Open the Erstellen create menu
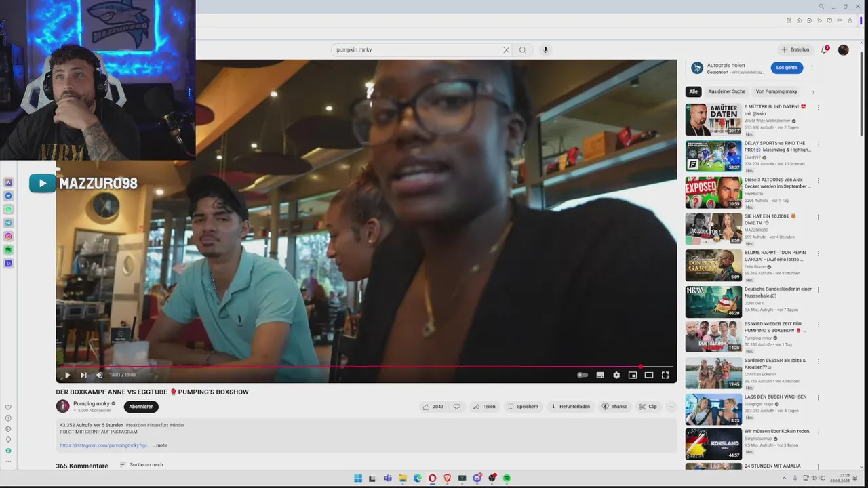 pyautogui.click(x=795, y=49)
